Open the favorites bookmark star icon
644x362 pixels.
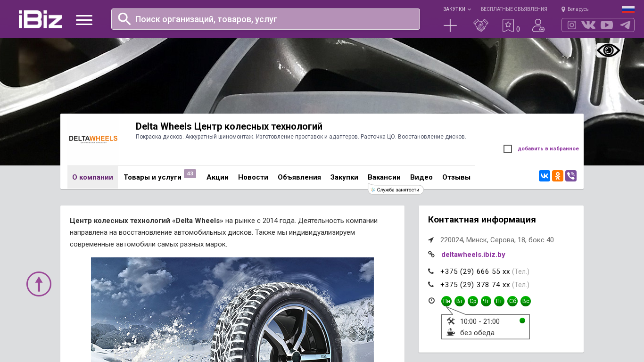tap(508, 25)
